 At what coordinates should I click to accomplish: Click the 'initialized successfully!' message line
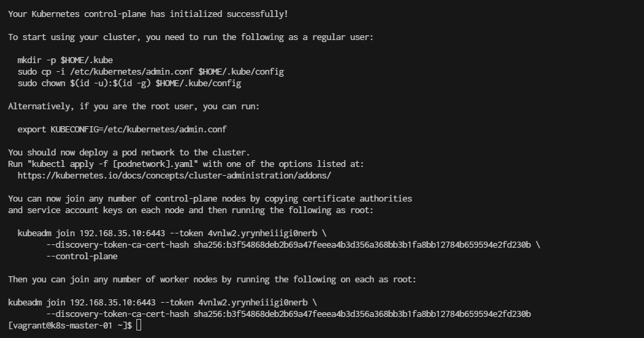148,14
